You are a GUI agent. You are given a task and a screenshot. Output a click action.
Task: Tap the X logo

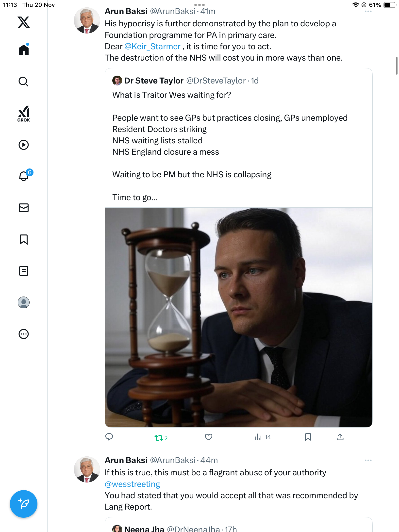click(24, 22)
